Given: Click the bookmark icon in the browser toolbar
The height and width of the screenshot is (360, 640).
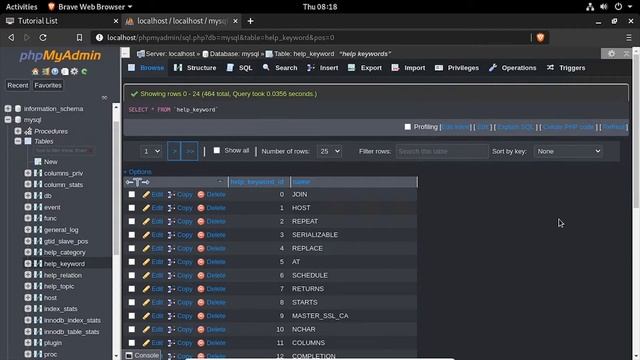Looking at the screenshot, I should click(79, 38).
